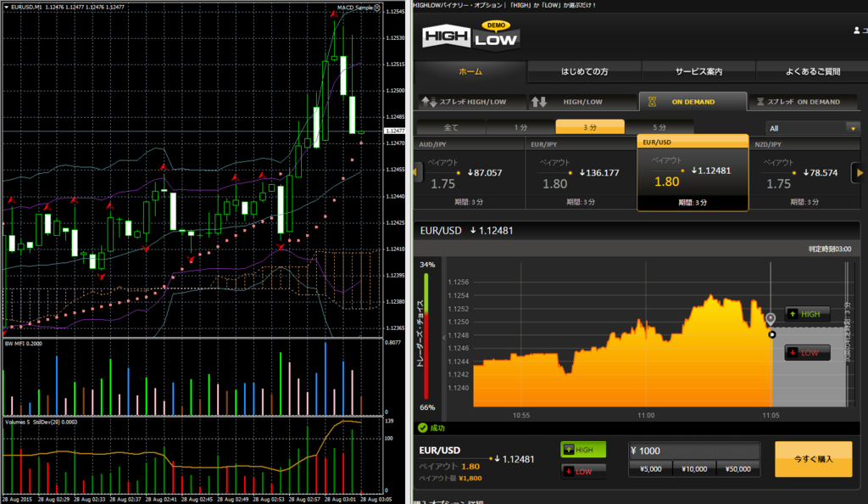The image size is (868, 504).
Task: Click the HIGH button on the price chart
Action: (807, 314)
